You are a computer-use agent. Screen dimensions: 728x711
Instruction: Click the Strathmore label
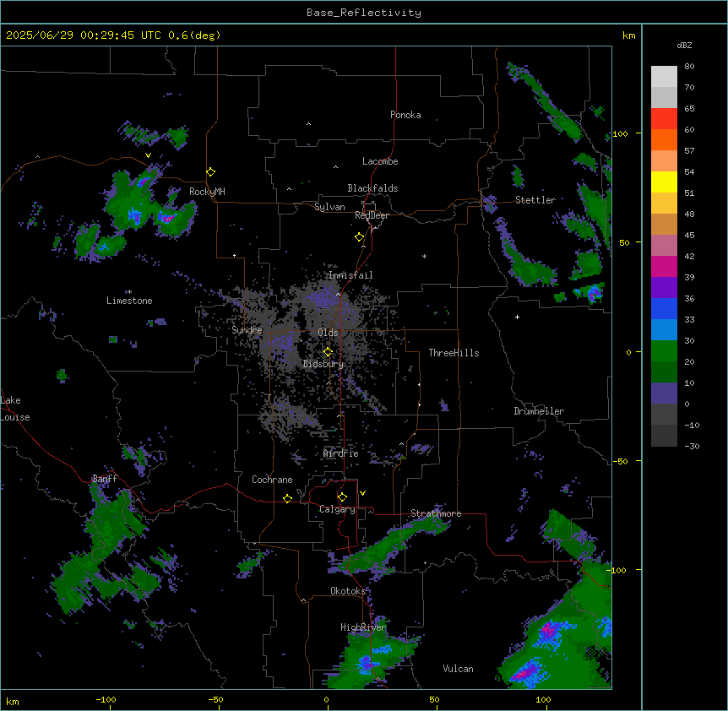(x=436, y=513)
